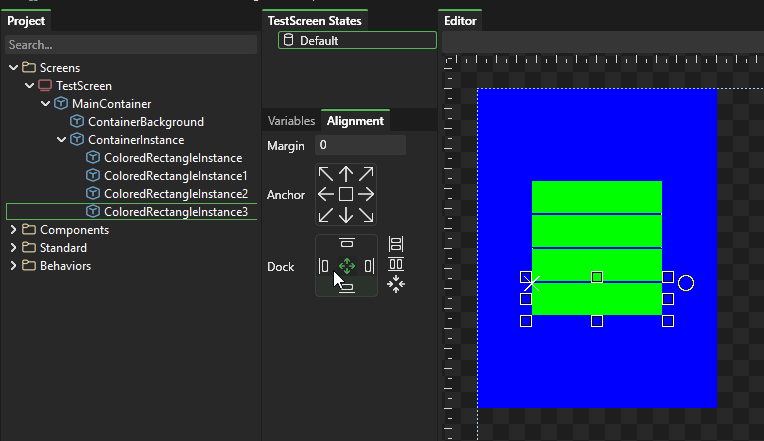Select ColoredRectangleInstance1 in the tree
Viewport: 764px width, 441px height.
175,176
